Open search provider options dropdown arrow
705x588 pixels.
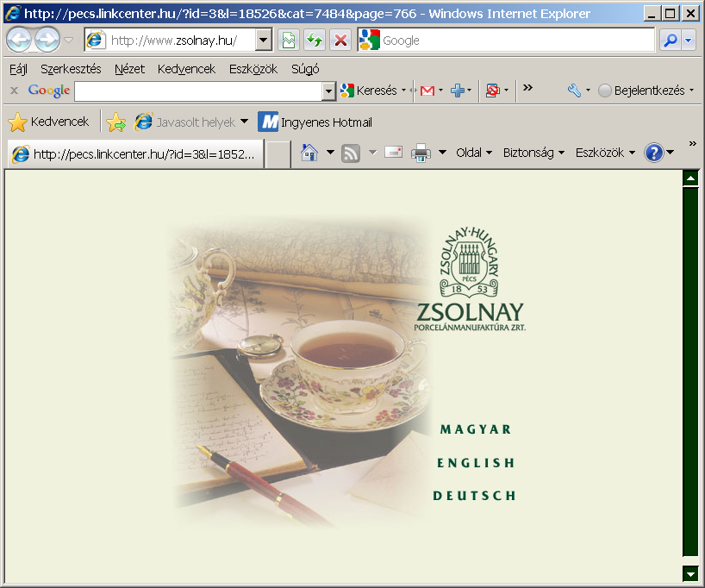689,41
